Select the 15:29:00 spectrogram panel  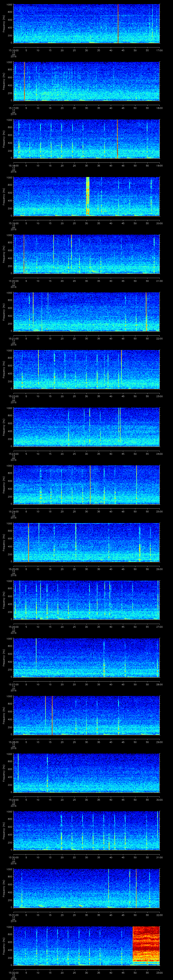[x=86, y=773]
